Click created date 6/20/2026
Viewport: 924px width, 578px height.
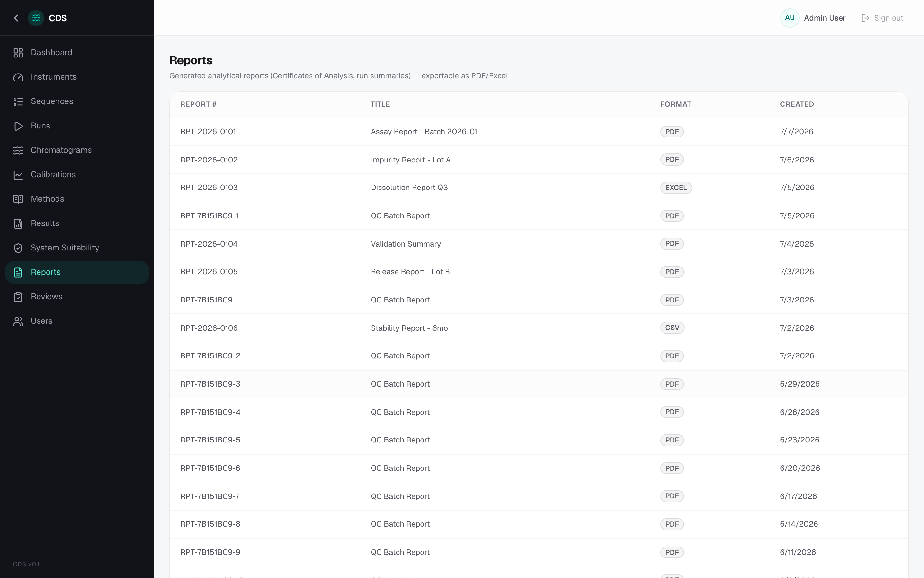tap(800, 468)
